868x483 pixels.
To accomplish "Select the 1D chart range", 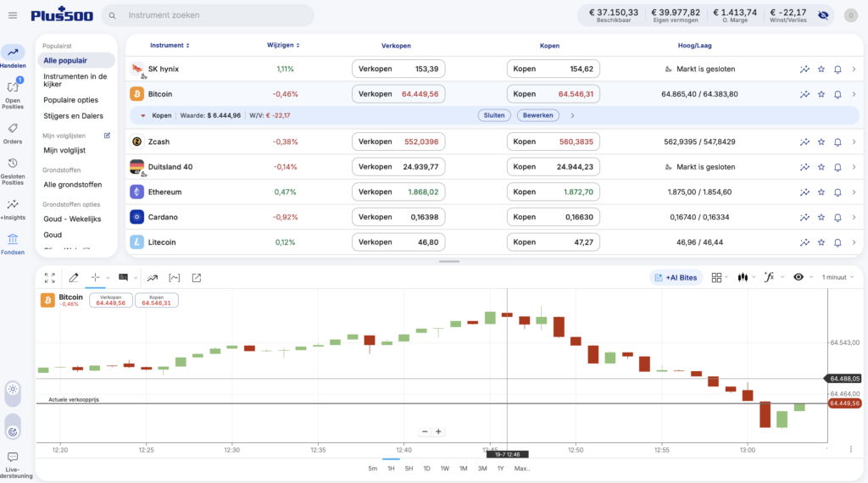I will tap(426, 469).
